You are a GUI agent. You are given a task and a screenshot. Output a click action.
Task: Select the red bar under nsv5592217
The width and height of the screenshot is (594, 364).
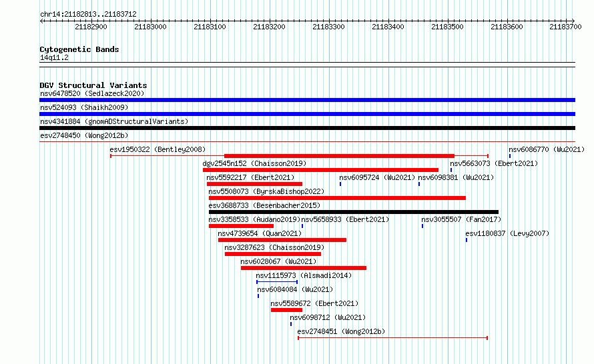tap(254, 184)
